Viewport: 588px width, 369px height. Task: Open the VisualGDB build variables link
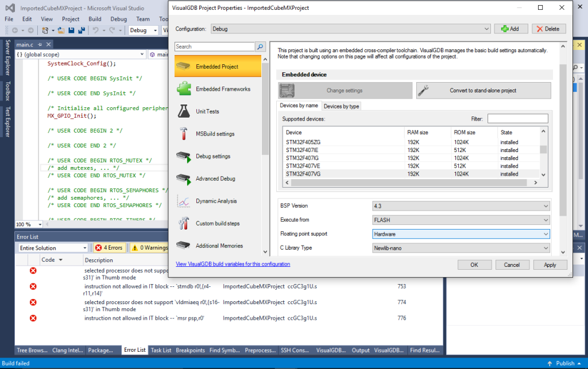pyautogui.click(x=233, y=264)
